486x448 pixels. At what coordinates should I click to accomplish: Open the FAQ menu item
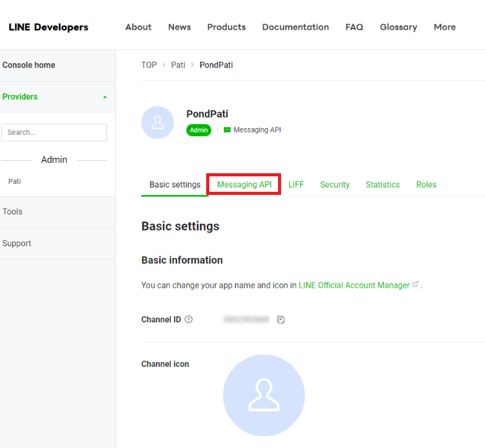[354, 27]
